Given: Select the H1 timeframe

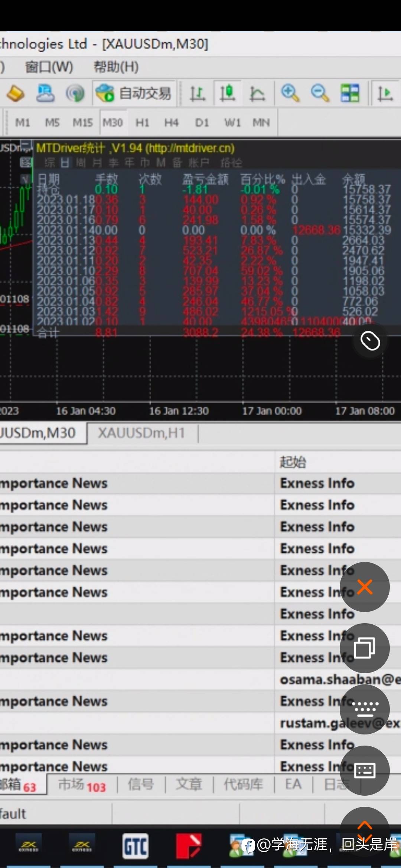Looking at the screenshot, I should coord(142,122).
